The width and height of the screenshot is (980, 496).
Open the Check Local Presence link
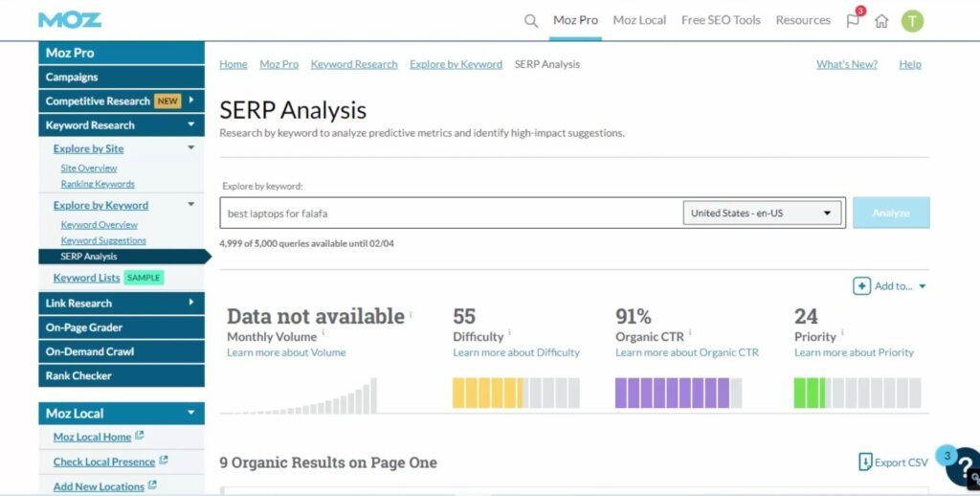click(x=103, y=462)
